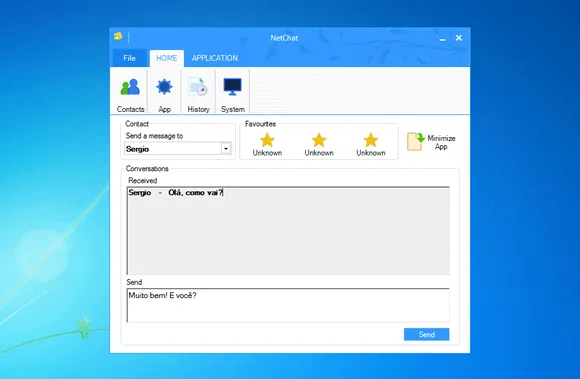The height and width of the screenshot is (379, 580).
Task: Click the 'Conversations' group label
Action: (147, 169)
